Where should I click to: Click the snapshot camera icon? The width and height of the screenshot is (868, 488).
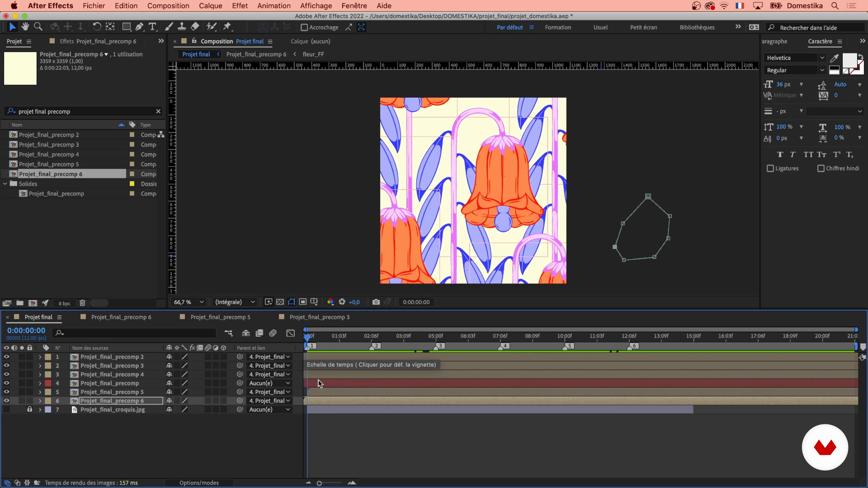(x=376, y=302)
